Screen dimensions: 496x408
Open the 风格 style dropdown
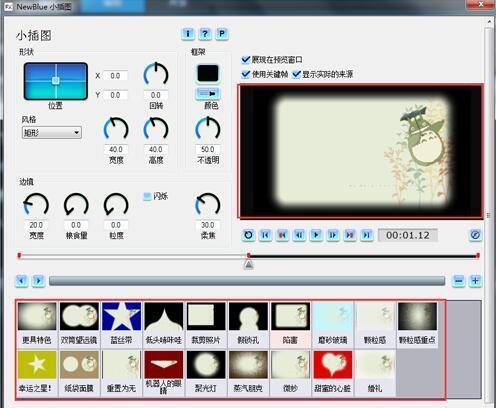[x=52, y=133]
